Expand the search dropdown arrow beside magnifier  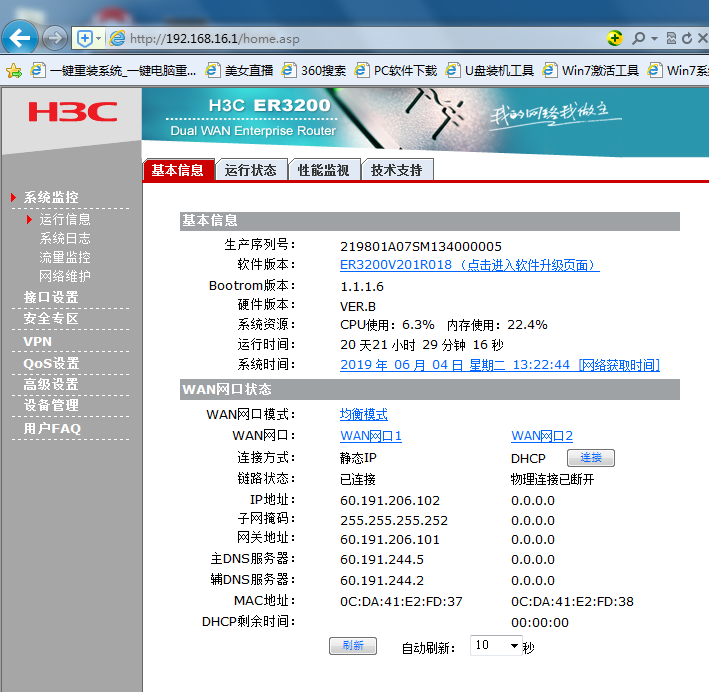654,39
